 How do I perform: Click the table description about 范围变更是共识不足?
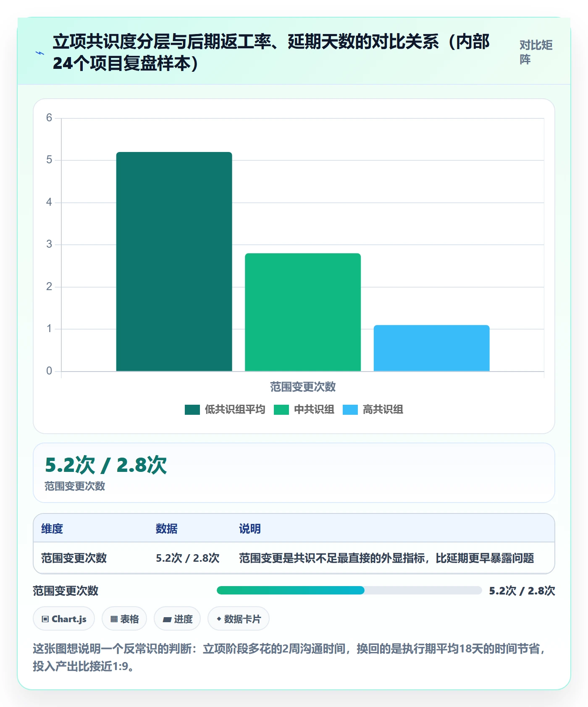(x=386, y=558)
